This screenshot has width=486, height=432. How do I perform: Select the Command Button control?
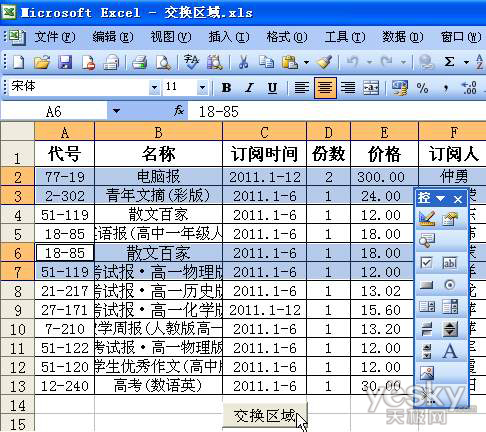[427, 285]
